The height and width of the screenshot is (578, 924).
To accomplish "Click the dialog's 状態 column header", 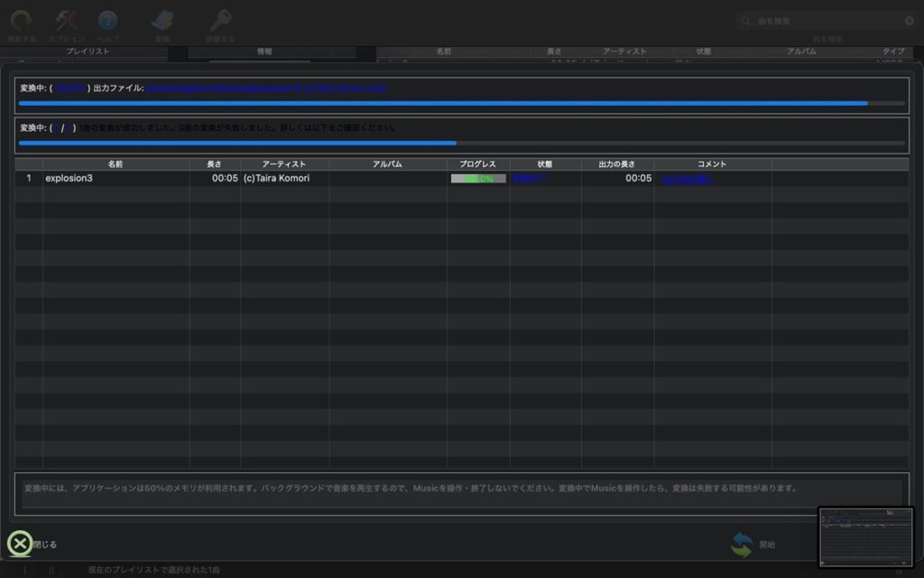I will tap(545, 164).
